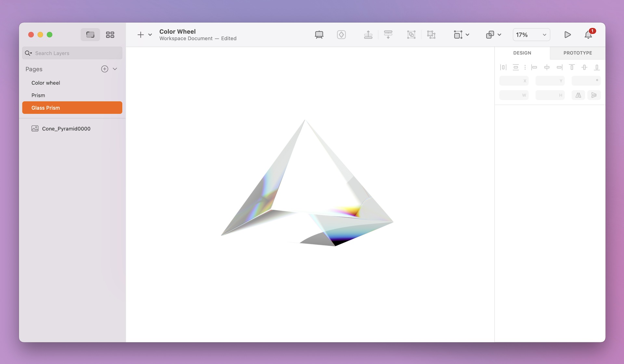
Task: Click the Group selection icon
Action: click(x=411, y=34)
